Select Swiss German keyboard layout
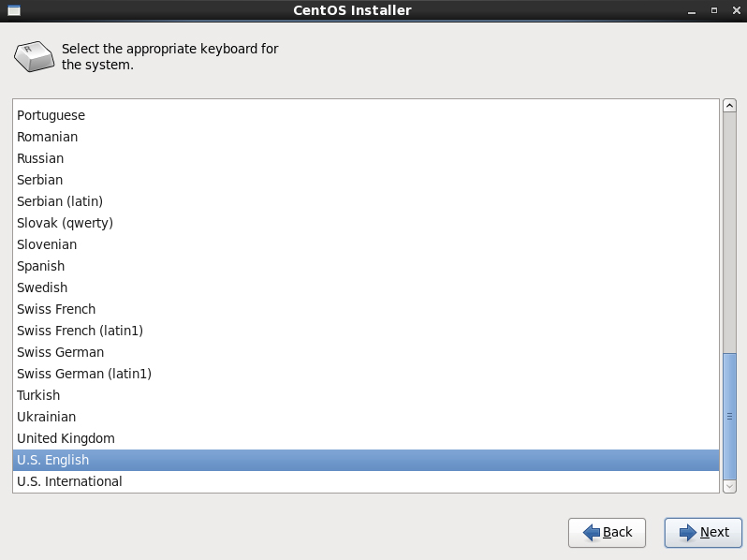 click(366, 352)
